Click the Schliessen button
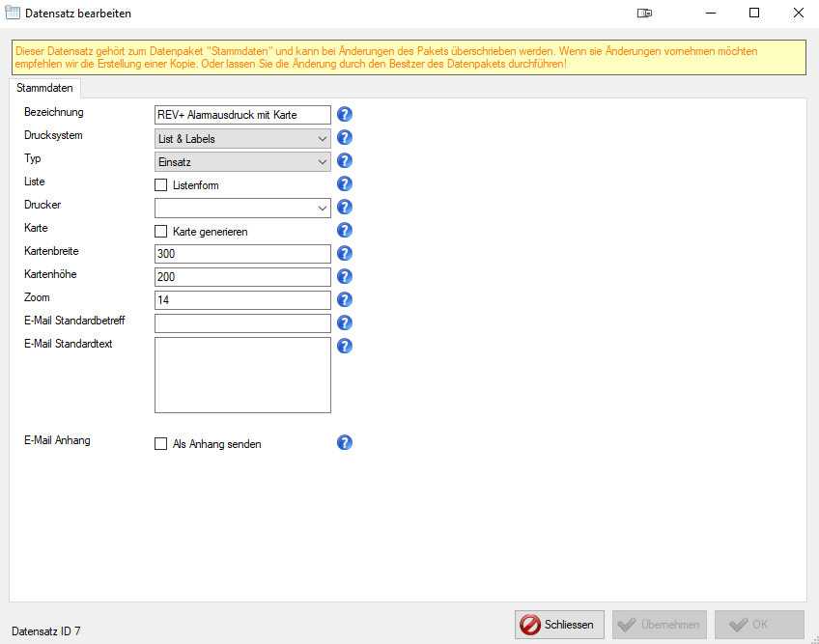Image resolution: width=819 pixels, height=644 pixels. point(560,625)
